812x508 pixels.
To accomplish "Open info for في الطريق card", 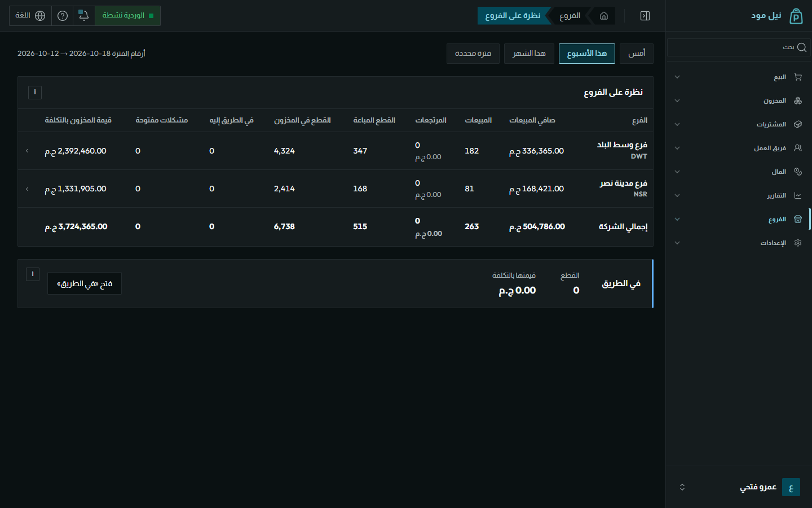I will pos(33,274).
